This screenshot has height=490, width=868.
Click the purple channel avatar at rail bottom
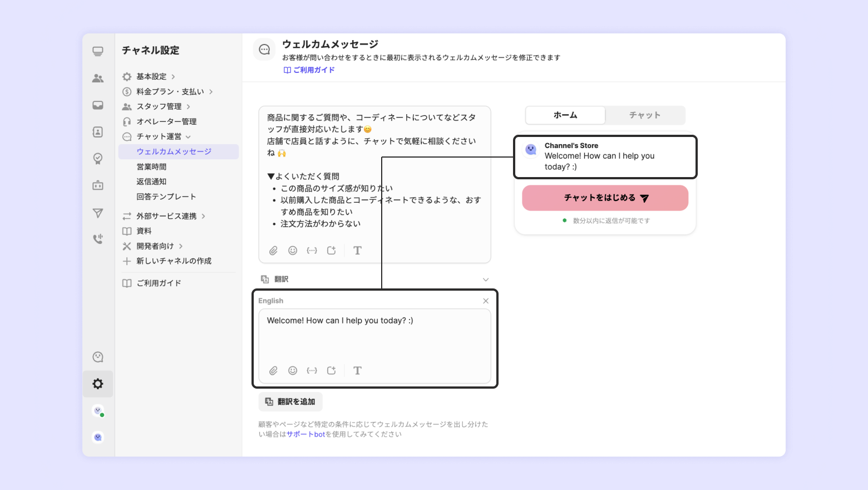pos(98,437)
